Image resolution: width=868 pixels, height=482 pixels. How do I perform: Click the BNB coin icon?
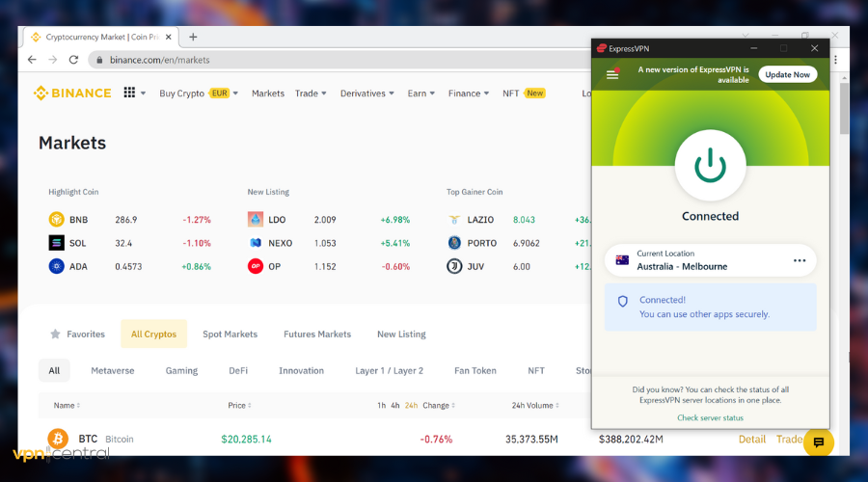[56, 219]
